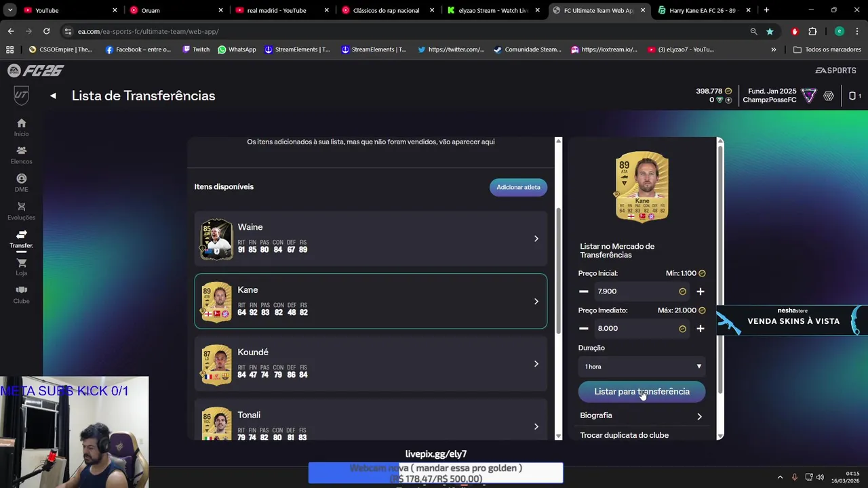868x488 pixels.
Task: Select the Koundé player card thumbnail
Action: pyautogui.click(x=216, y=364)
